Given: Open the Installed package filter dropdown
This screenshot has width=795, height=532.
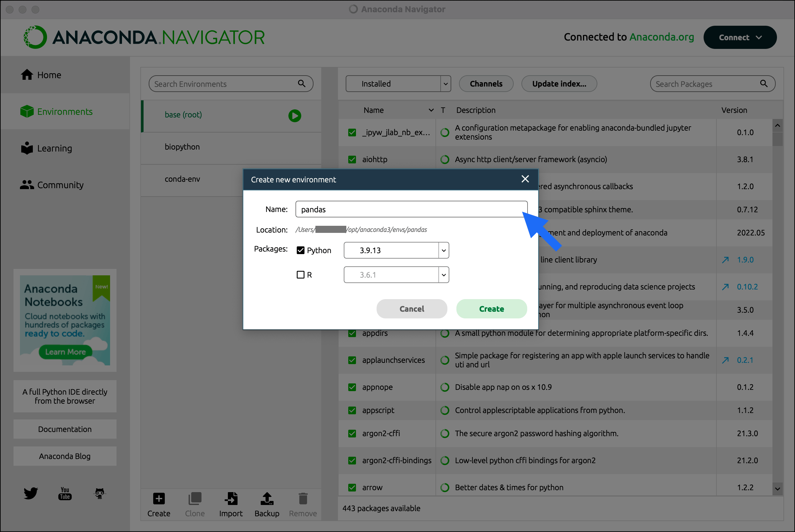Looking at the screenshot, I should coord(398,83).
